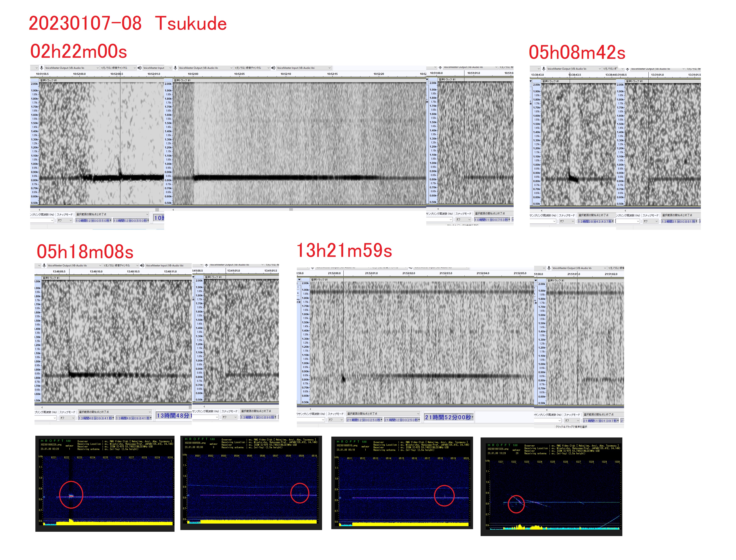The width and height of the screenshot is (736, 560).
Task: Click microphone icon in the 05h18m08s left toolbar
Action: [x=44, y=265]
